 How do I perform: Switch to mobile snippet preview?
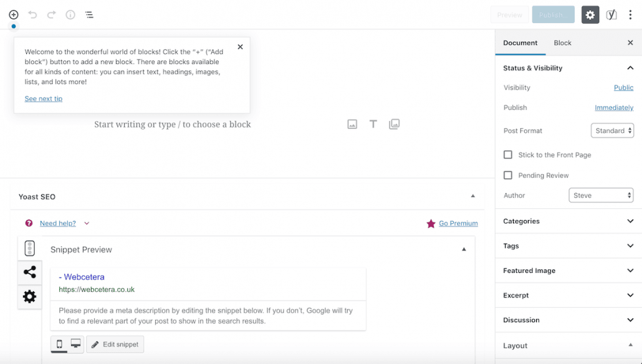[59, 344]
